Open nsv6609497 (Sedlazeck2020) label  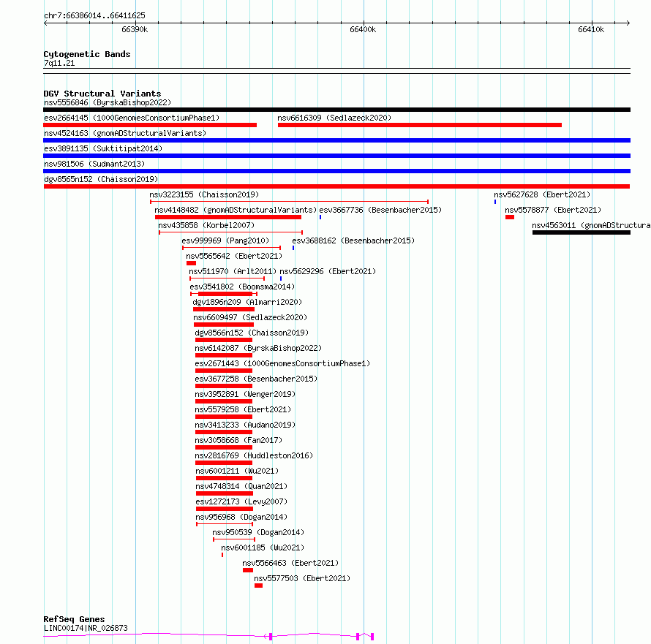tap(250, 317)
